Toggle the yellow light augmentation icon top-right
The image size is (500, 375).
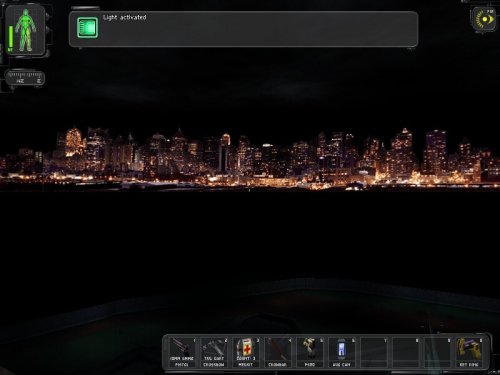[x=484, y=19]
